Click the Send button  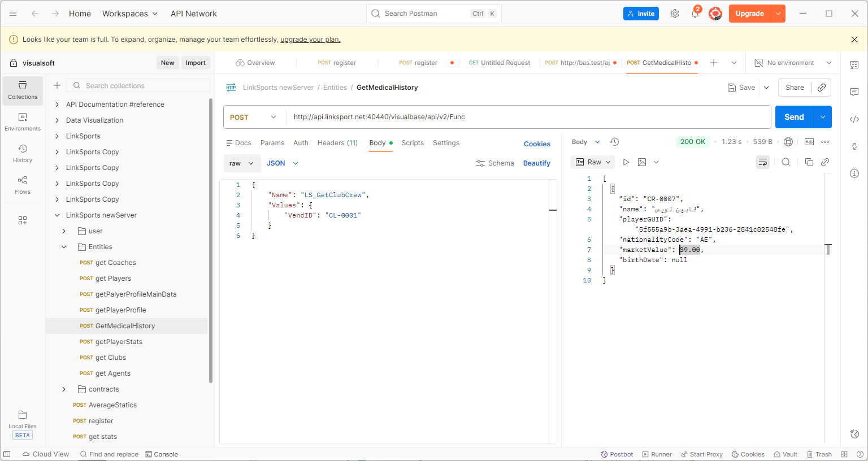click(x=793, y=117)
